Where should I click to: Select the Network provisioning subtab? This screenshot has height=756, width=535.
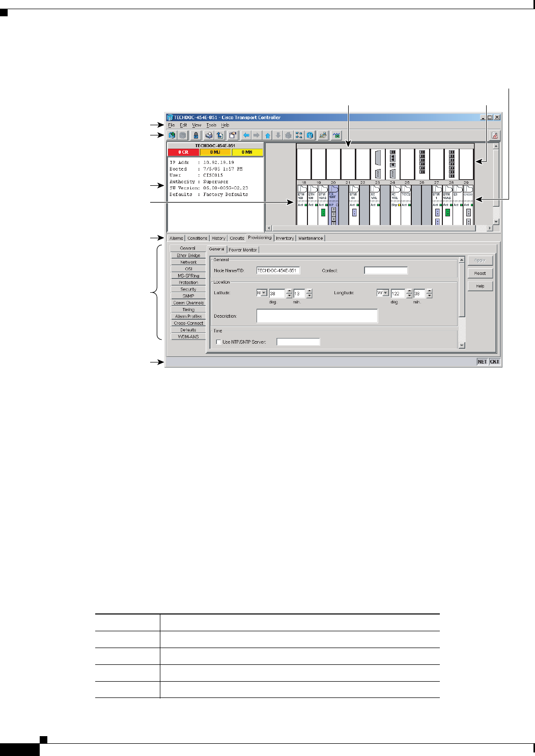click(188, 262)
